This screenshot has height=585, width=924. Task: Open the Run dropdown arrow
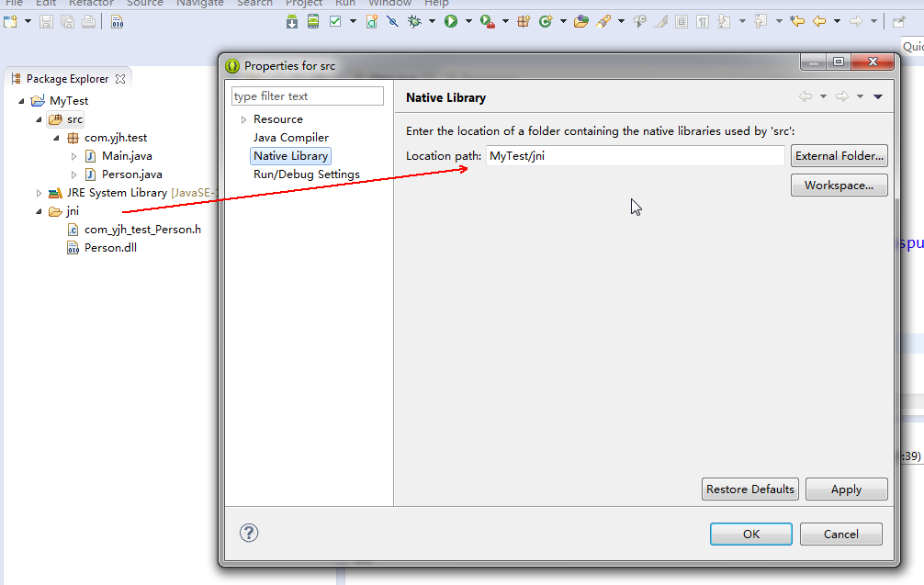(468, 22)
